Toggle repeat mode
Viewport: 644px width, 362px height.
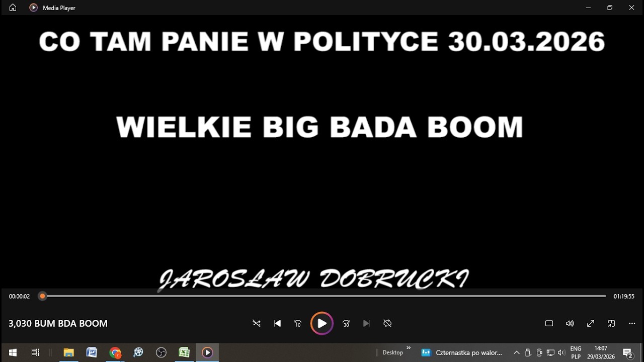(387, 323)
